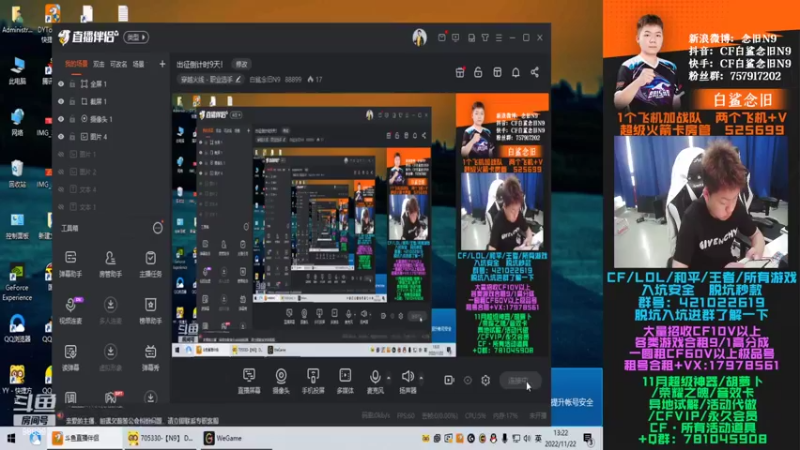
Task: Open the Windows Start menu
Action: [x=10, y=438]
